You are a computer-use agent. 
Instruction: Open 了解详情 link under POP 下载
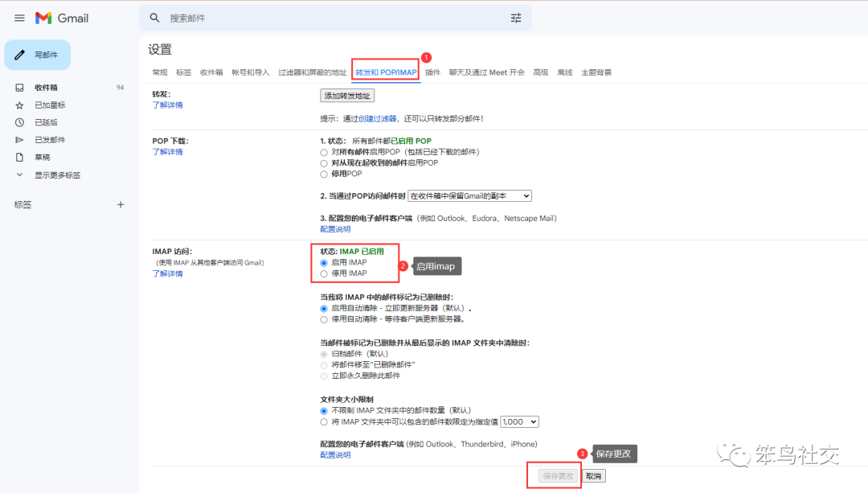pyautogui.click(x=168, y=152)
